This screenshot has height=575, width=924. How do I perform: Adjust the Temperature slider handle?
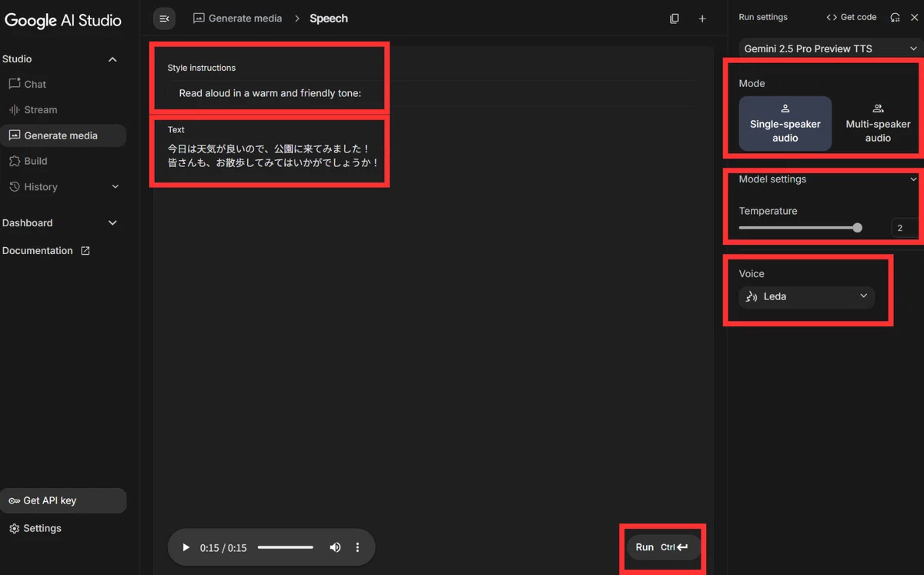(x=857, y=228)
